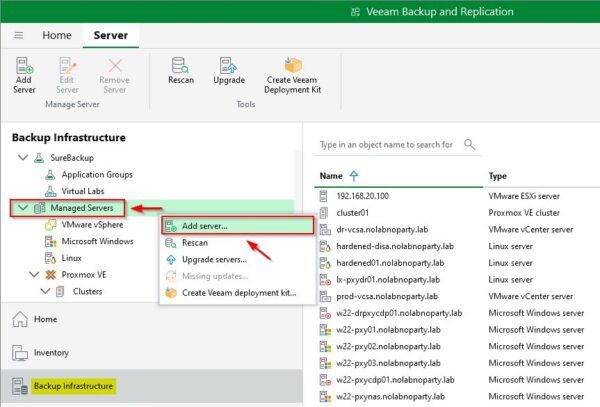Click the Home navigation house icon

[x=20, y=319]
